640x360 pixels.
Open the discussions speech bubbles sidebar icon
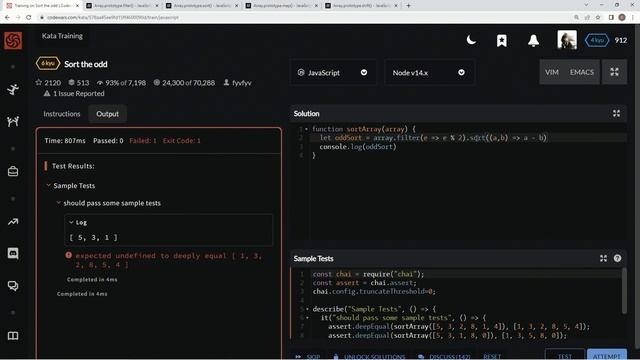point(13,286)
